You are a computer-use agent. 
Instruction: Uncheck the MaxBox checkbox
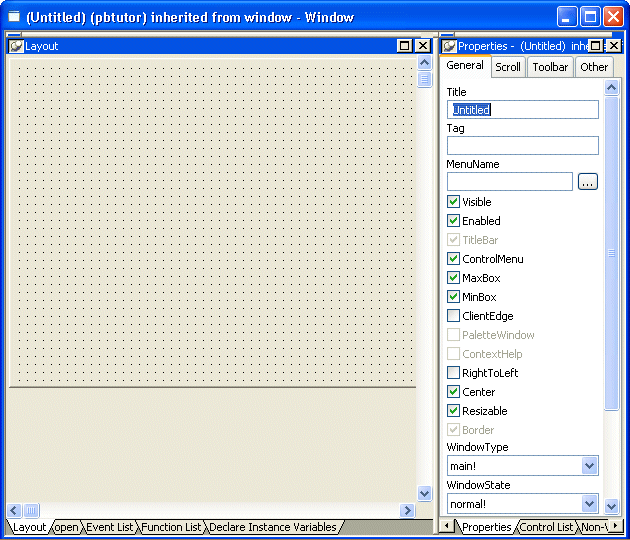[453, 278]
